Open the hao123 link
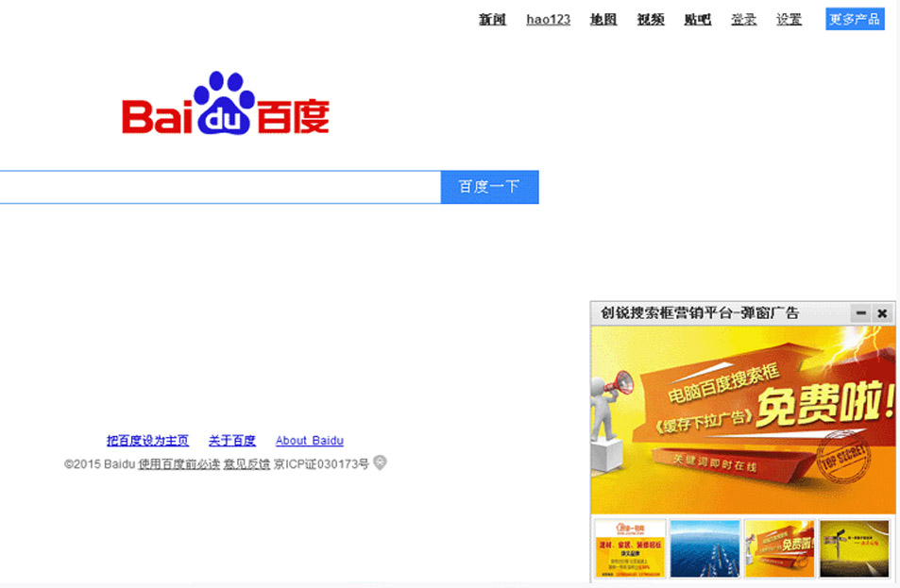The width and height of the screenshot is (900, 588). click(548, 20)
